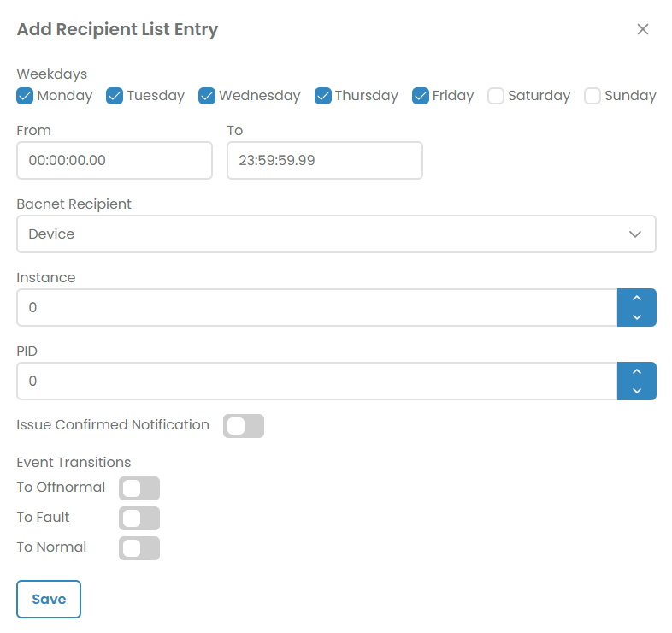Uncheck the Monday checkbox
This screenshot has height=633, width=672.
click(26, 96)
